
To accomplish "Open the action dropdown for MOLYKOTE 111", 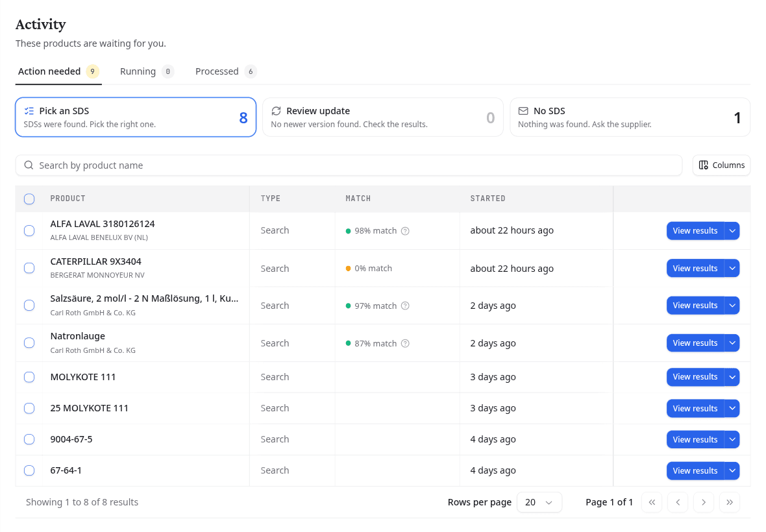I will pyautogui.click(x=732, y=377).
